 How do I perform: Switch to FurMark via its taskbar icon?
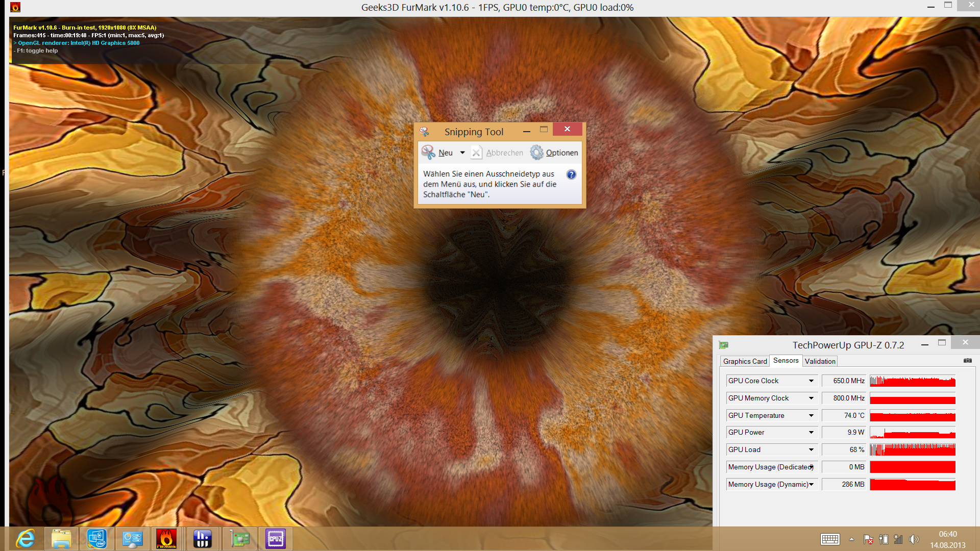(166, 539)
